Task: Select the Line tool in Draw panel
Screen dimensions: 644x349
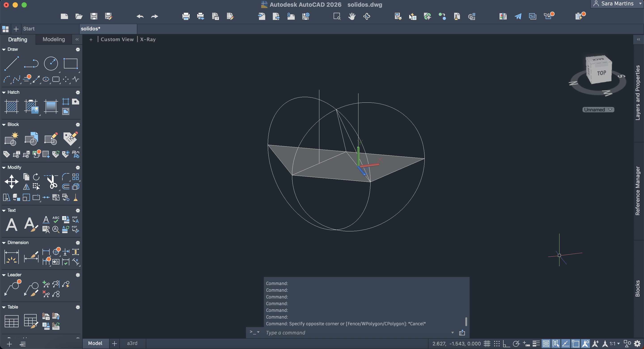Action: (x=11, y=63)
